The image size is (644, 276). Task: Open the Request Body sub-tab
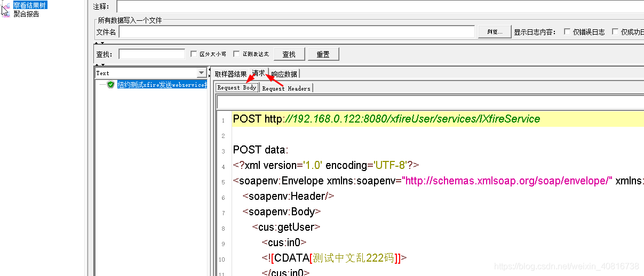[237, 88]
